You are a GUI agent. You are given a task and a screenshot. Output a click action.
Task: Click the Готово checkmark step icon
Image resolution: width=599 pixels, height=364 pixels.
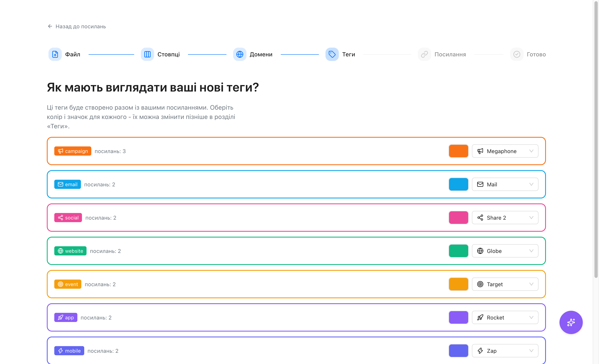pos(517,54)
